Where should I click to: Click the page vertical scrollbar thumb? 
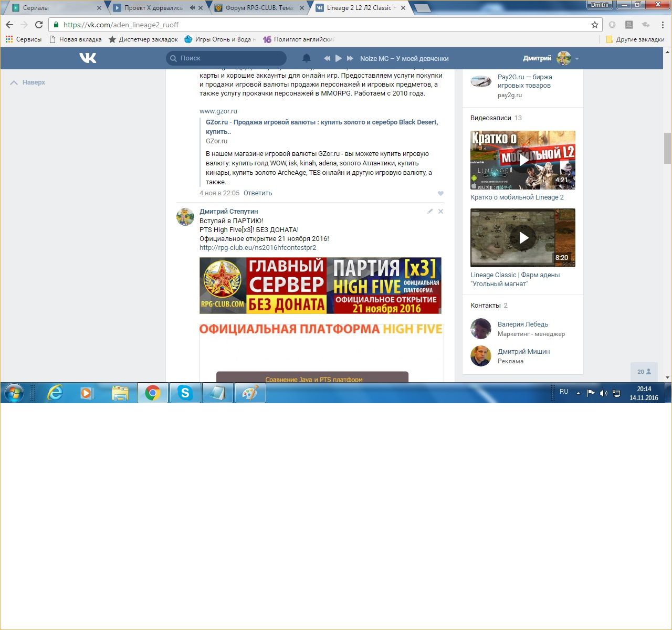[x=667, y=149]
